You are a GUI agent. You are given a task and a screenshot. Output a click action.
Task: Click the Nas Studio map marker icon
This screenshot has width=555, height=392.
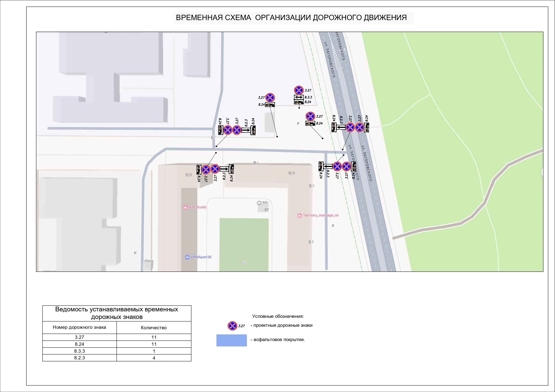coord(185,207)
